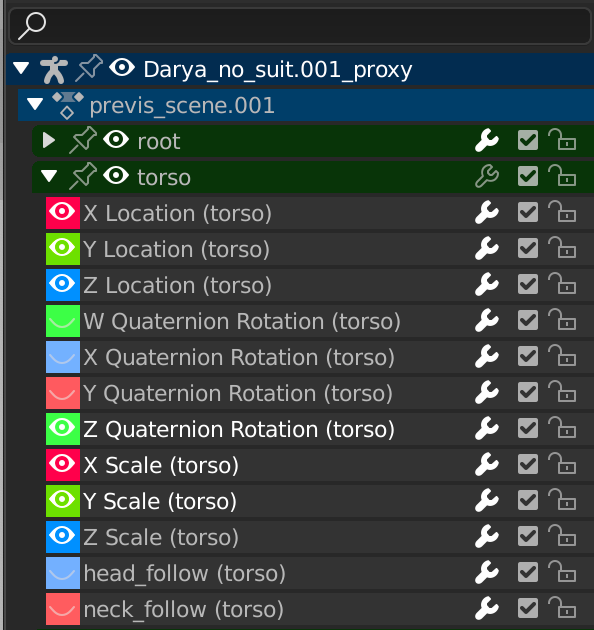Click the magnifier search icon
This screenshot has width=594, height=630.
[x=32, y=26]
